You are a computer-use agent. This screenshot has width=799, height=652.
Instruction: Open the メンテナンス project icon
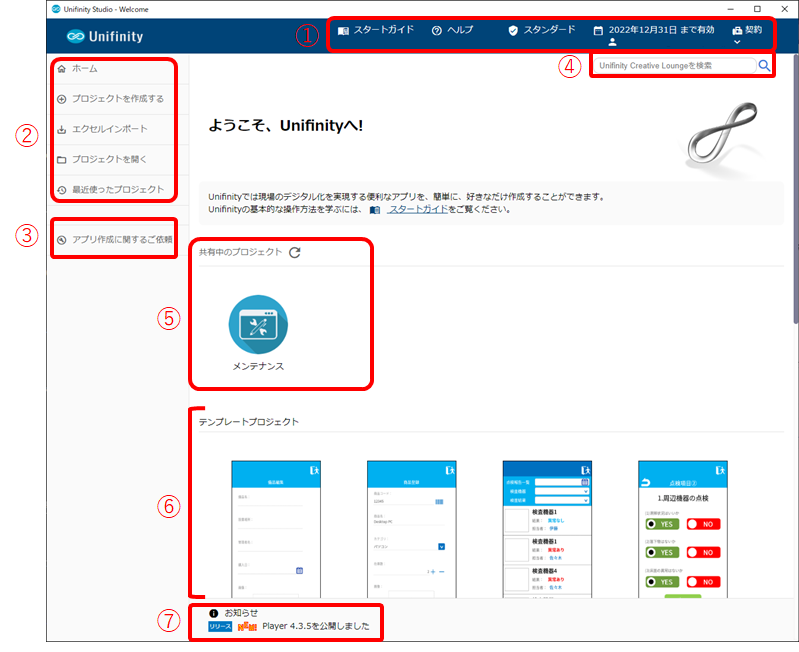coord(258,324)
